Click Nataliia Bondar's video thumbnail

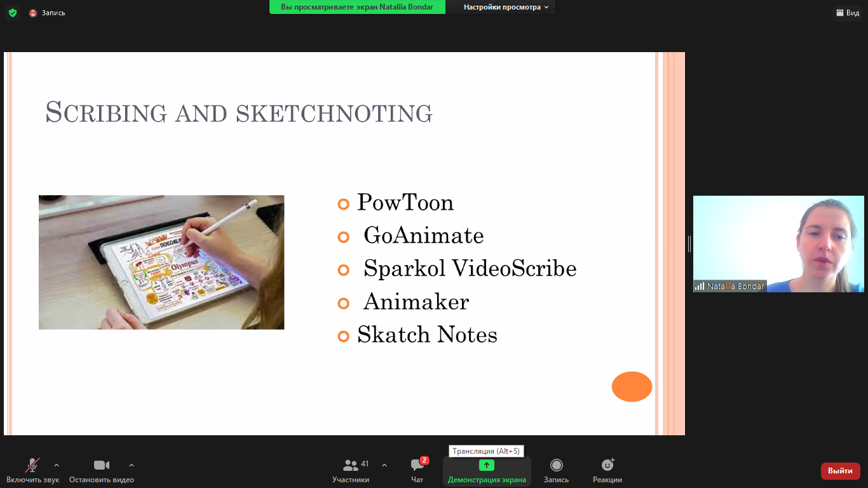click(778, 243)
